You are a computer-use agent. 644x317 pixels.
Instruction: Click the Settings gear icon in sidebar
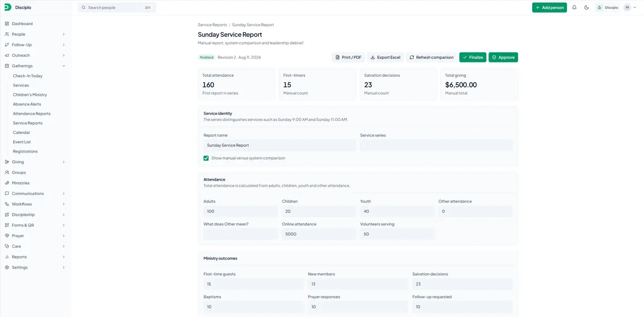[x=7, y=267]
